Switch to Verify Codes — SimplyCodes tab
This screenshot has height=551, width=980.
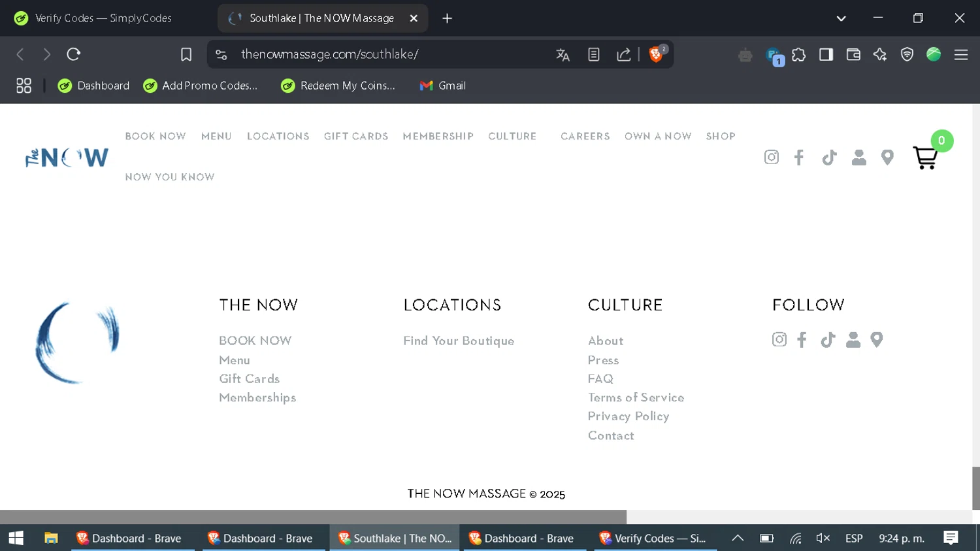click(x=105, y=18)
